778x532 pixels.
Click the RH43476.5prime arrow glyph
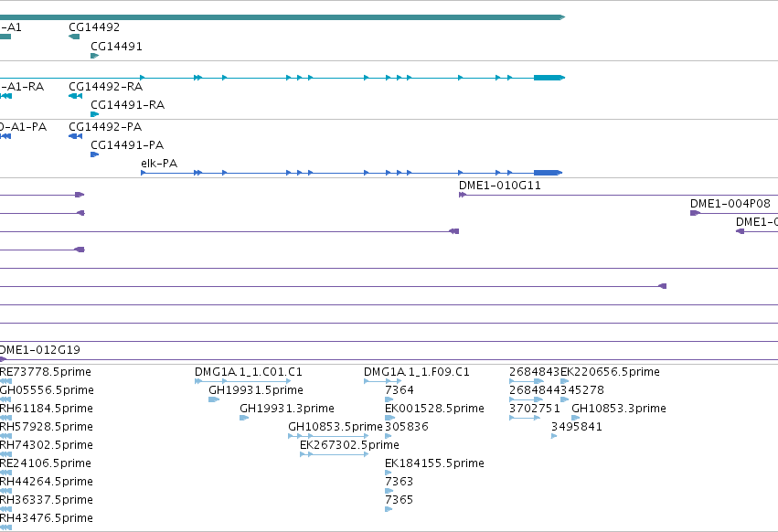coord(5,527)
